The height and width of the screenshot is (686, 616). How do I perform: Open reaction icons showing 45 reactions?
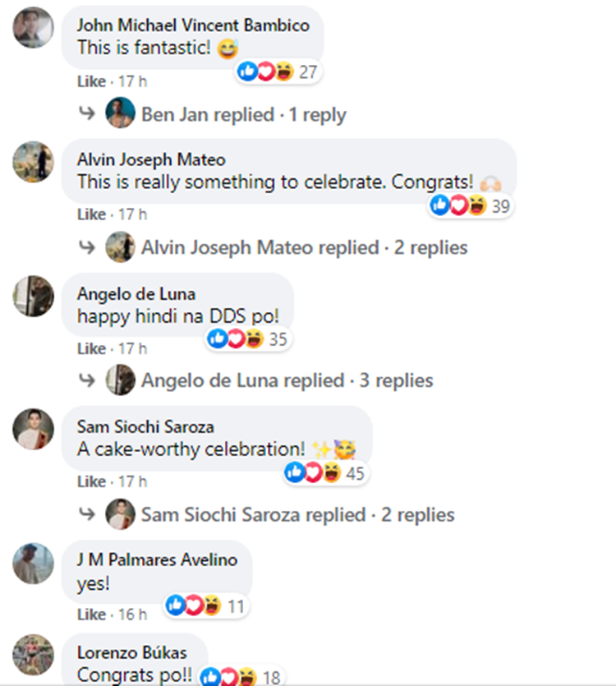pos(325,472)
